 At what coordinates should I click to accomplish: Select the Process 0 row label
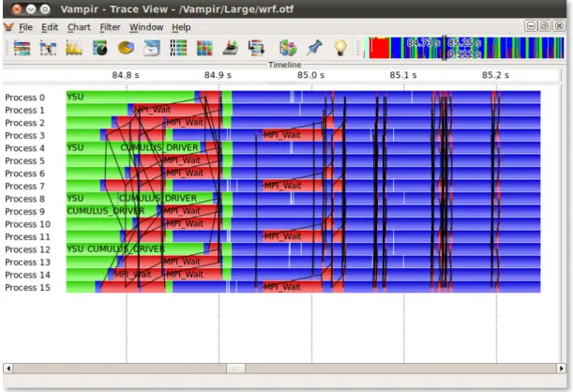click(x=24, y=98)
